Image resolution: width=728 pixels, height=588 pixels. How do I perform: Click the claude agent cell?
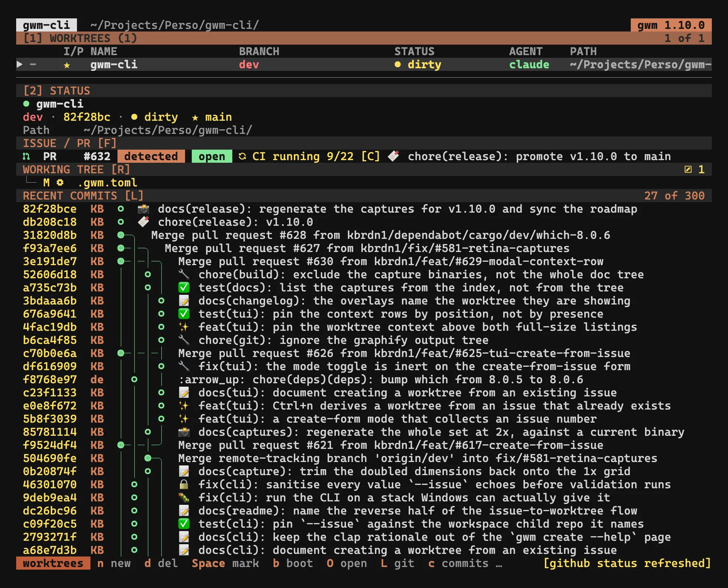[x=529, y=65]
